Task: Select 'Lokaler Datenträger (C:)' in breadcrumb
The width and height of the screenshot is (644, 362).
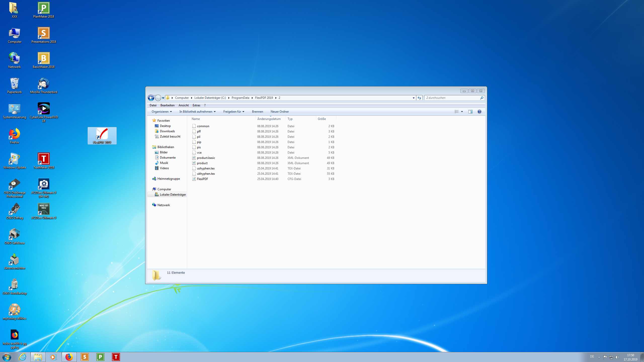Action: 210,98
